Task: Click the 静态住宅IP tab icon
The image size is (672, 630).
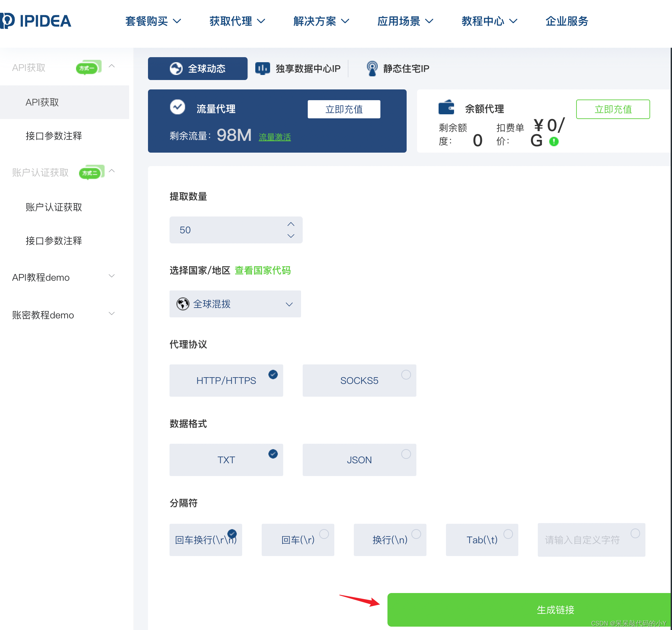Action: (x=370, y=69)
